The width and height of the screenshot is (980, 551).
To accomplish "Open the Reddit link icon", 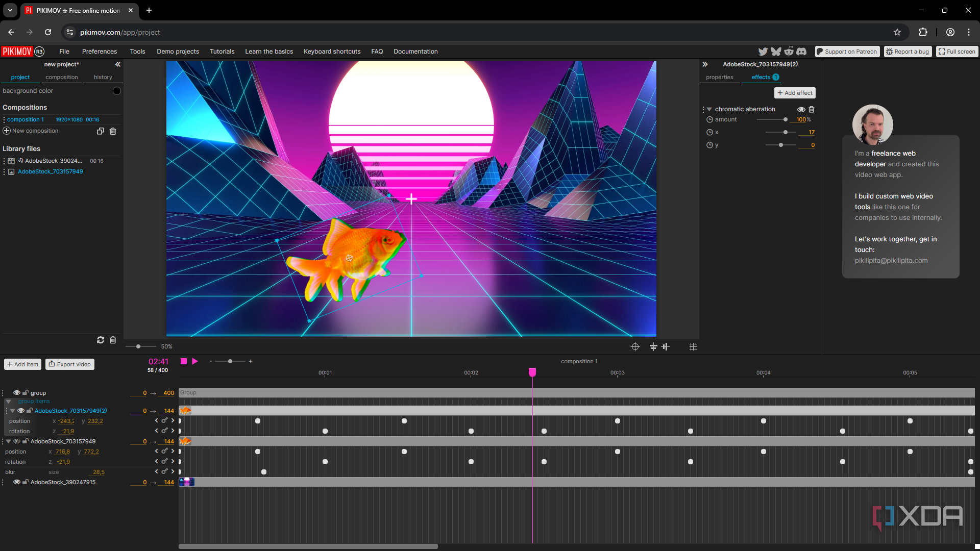I will [x=789, y=51].
